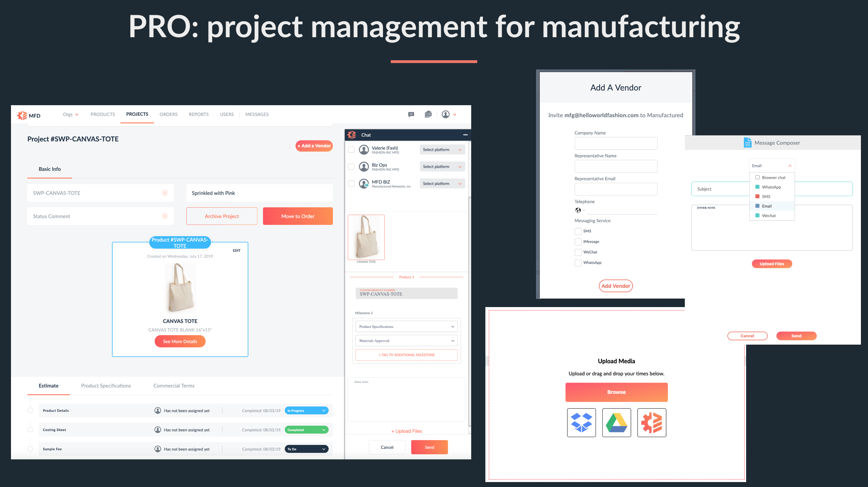Viewport: 868px width, 487px height.
Task: Click into the Company Name field
Action: point(616,143)
